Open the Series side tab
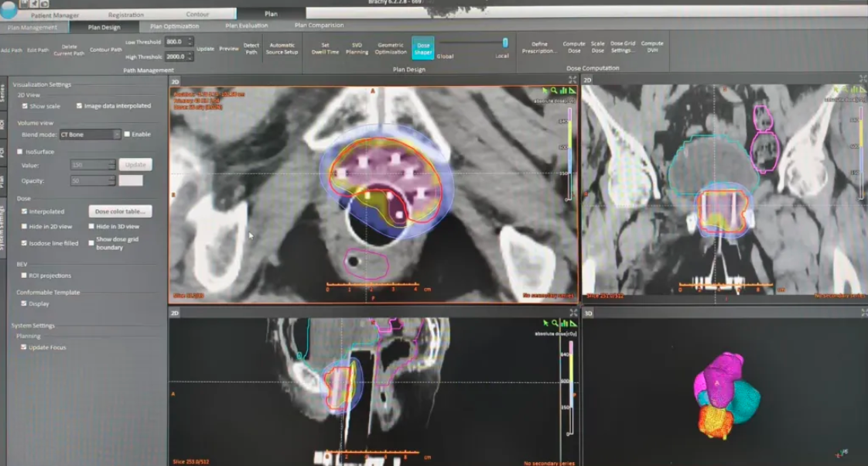Image resolution: width=868 pixels, height=466 pixels. coord(3,93)
